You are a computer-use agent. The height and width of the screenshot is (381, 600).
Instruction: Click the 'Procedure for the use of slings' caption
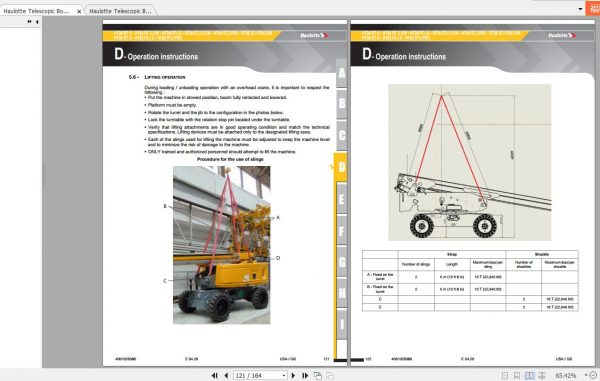pos(230,159)
